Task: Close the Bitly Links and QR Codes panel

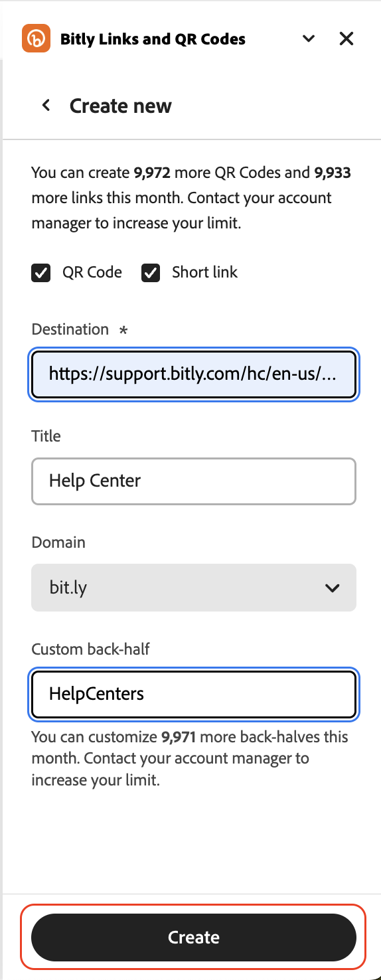Action: pos(346,39)
